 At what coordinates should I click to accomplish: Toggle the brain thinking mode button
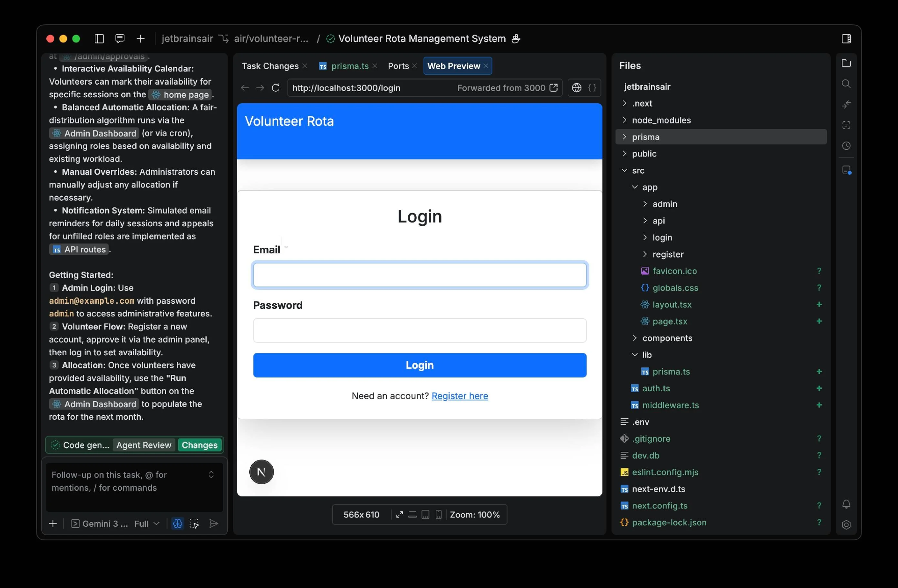[x=178, y=523]
